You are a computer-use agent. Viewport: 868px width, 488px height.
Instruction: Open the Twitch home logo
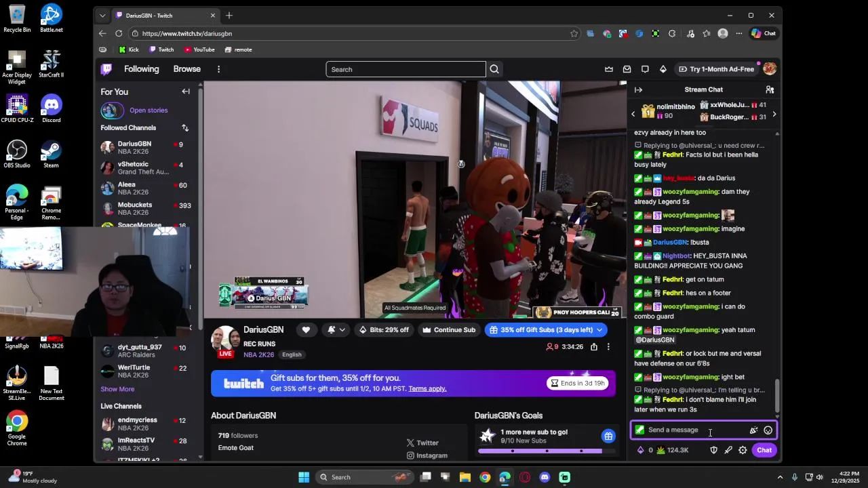(106, 69)
